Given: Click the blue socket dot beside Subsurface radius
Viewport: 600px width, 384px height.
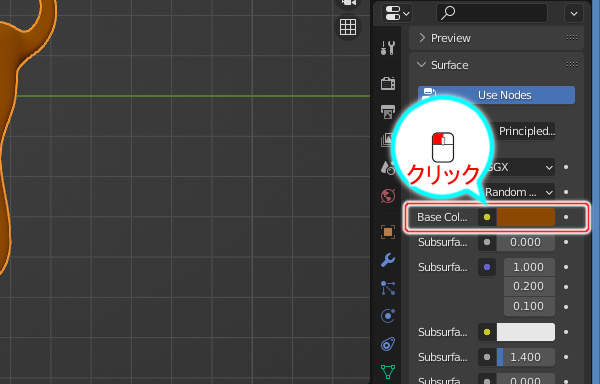Looking at the screenshot, I should click(487, 267).
